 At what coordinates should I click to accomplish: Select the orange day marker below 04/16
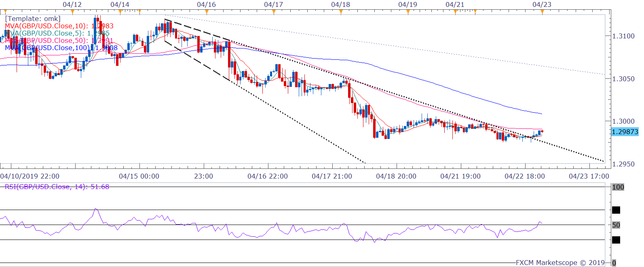[x=207, y=12]
